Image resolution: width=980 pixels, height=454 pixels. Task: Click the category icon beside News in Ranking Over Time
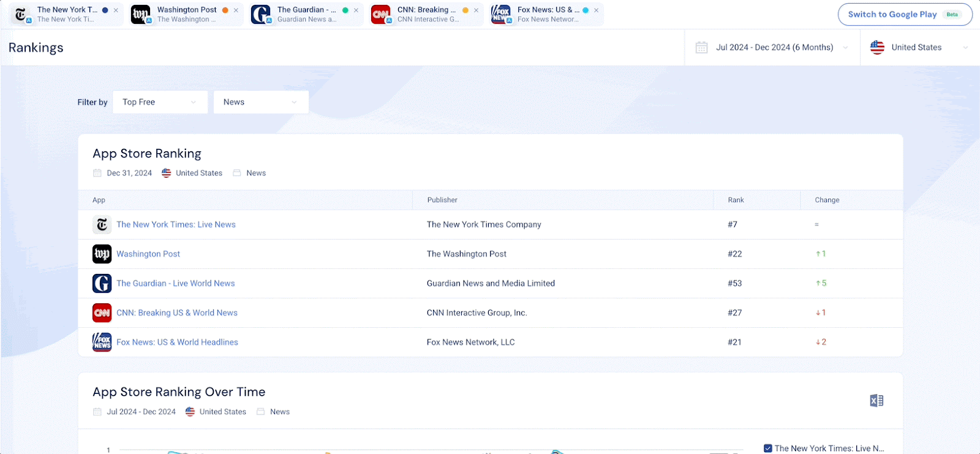pyautogui.click(x=261, y=412)
